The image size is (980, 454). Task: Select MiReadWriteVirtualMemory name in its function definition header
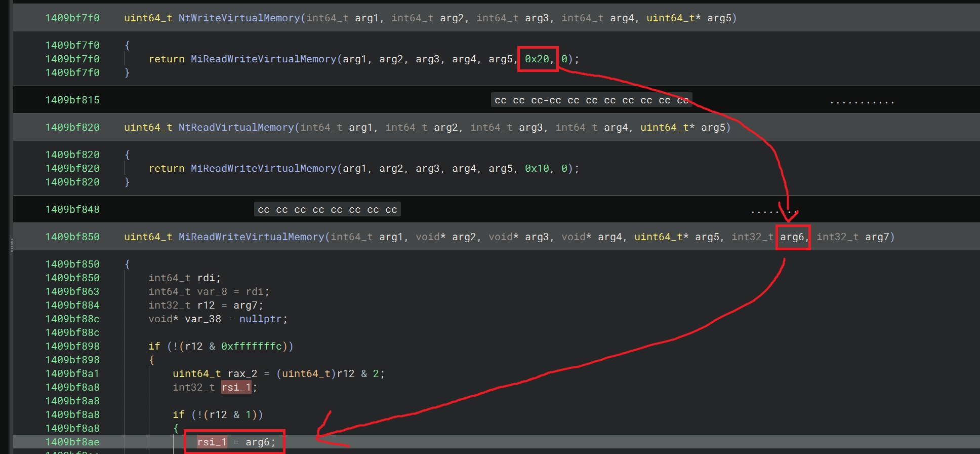(x=251, y=237)
